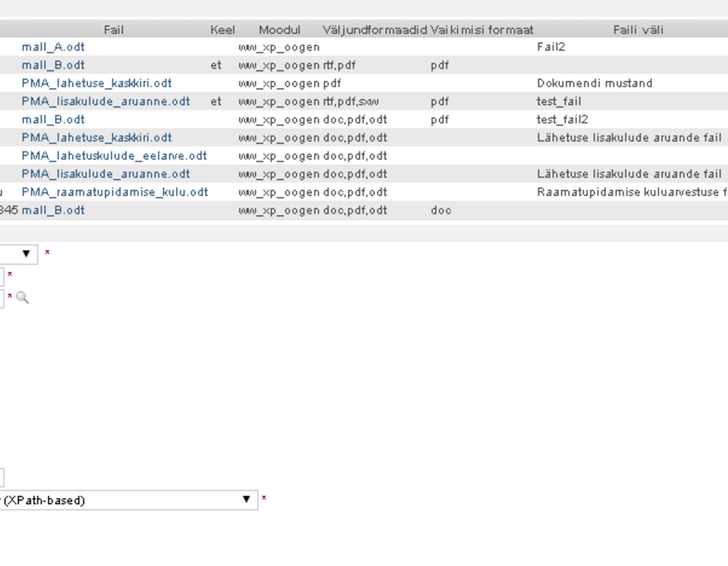The height and width of the screenshot is (566, 728).
Task: Open PMA_lahetuse_kaskkiri.odt in the Dokumendi mustand row
Action: [96, 83]
